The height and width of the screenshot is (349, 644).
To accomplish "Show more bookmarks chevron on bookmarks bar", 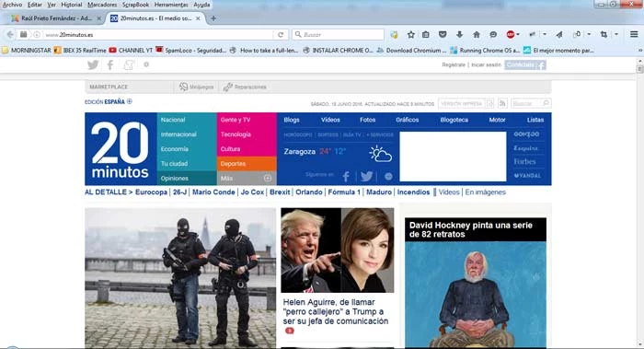I will [x=640, y=50].
